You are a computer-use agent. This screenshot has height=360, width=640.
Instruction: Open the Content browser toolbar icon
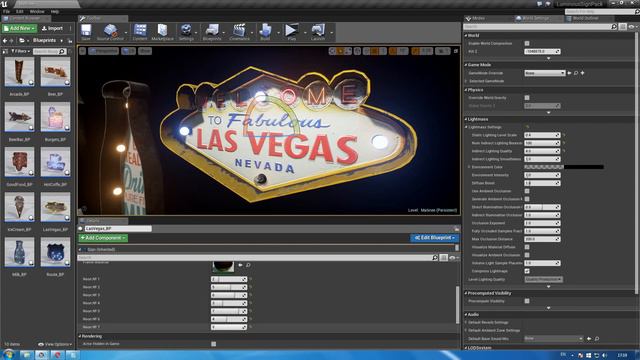click(x=140, y=31)
